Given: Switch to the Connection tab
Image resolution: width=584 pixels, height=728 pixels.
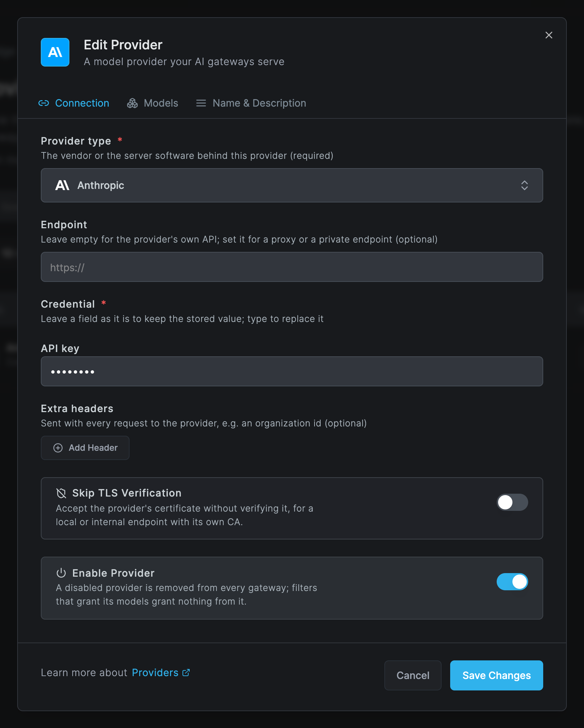Looking at the screenshot, I should [x=74, y=103].
